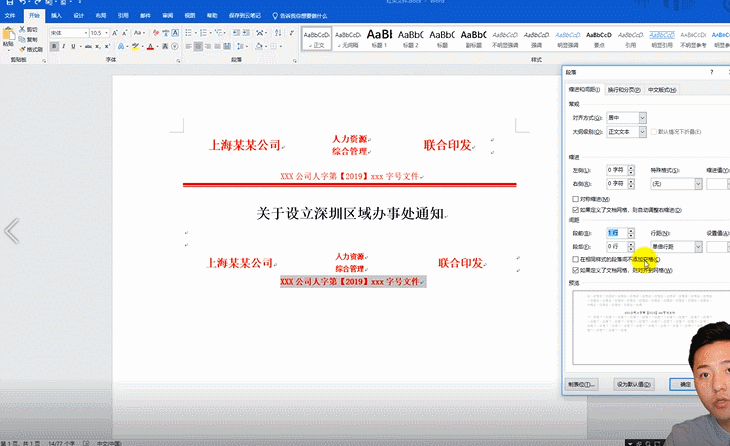Click the enclosed characters circle icon
Screen dimensions: 730x446
pos(175,47)
